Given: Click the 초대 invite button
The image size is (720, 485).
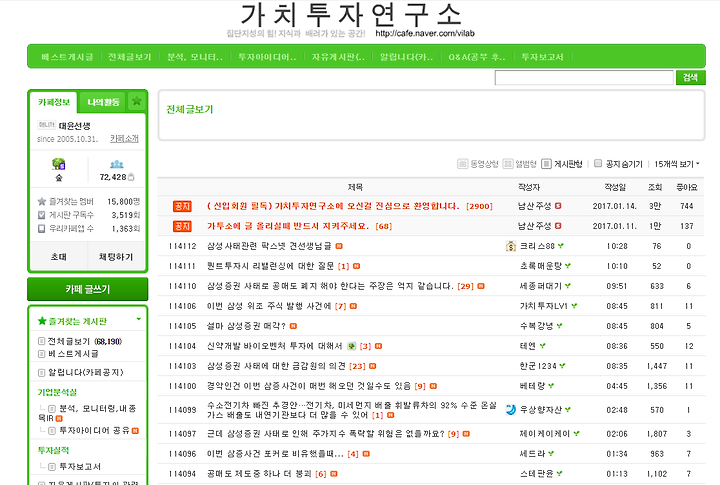Looking at the screenshot, I should [x=59, y=257].
